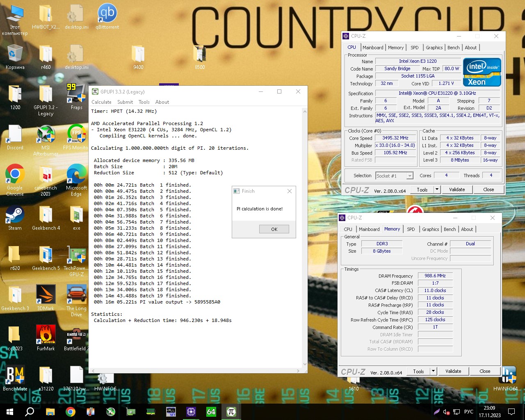525x420 pixels.
Task: Open File Explorer from the taskbar
Action: coord(50,411)
